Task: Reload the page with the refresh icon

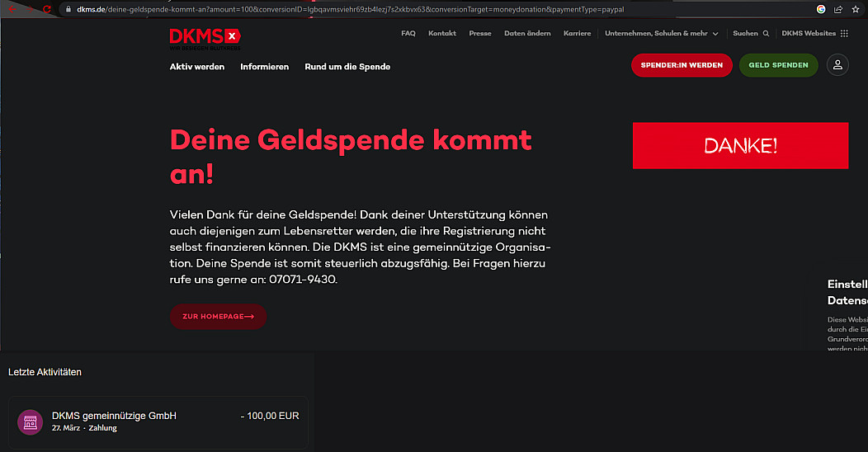Action: (x=47, y=9)
